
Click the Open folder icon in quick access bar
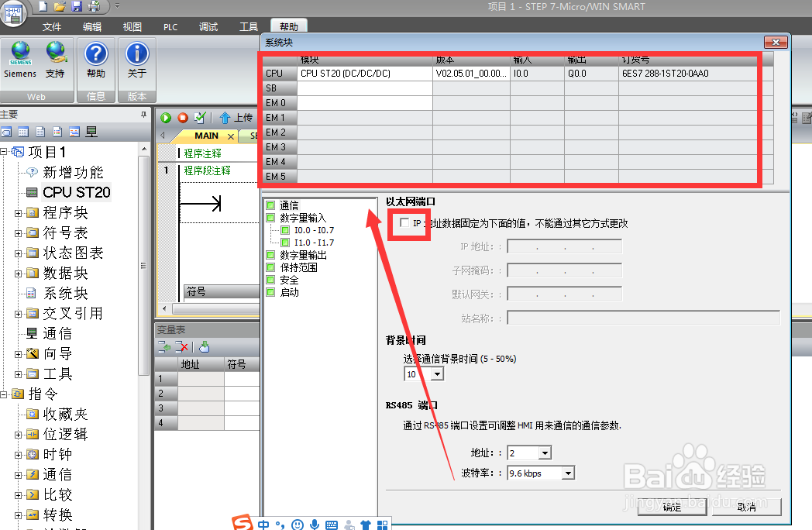[x=60, y=6]
